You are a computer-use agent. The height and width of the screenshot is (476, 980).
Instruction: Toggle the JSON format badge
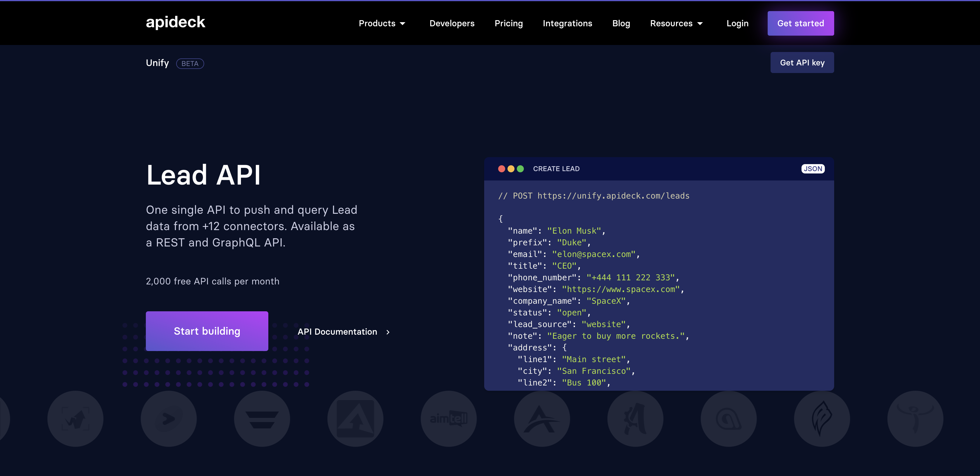point(813,169)
